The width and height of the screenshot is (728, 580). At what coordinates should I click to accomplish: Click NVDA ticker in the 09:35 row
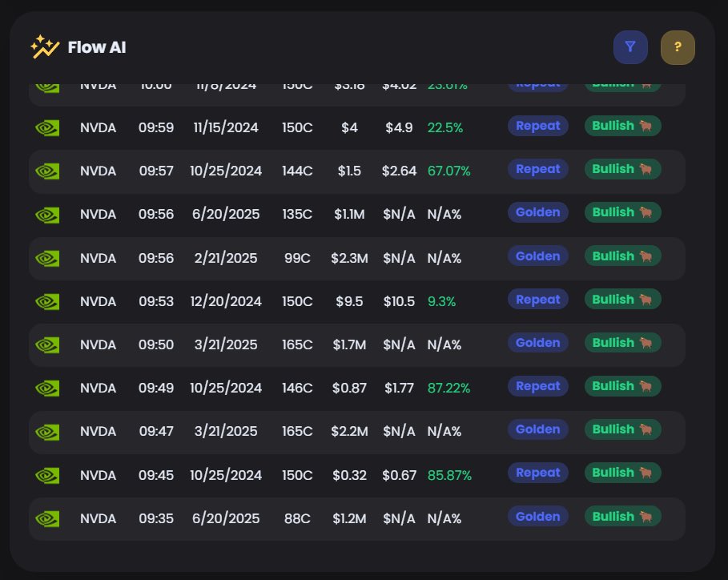pyautogui.click(x=98, y=518)
